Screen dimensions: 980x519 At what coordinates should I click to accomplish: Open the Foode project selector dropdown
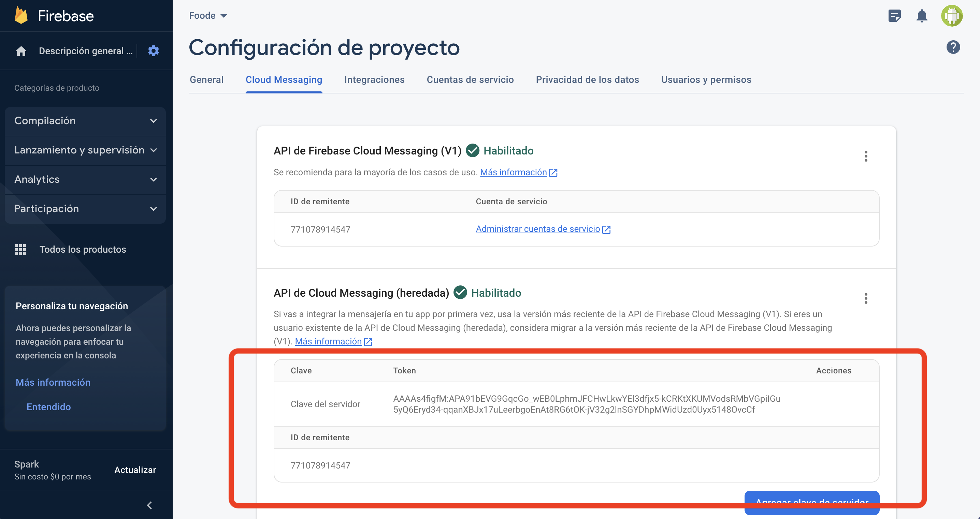[208, 16]
